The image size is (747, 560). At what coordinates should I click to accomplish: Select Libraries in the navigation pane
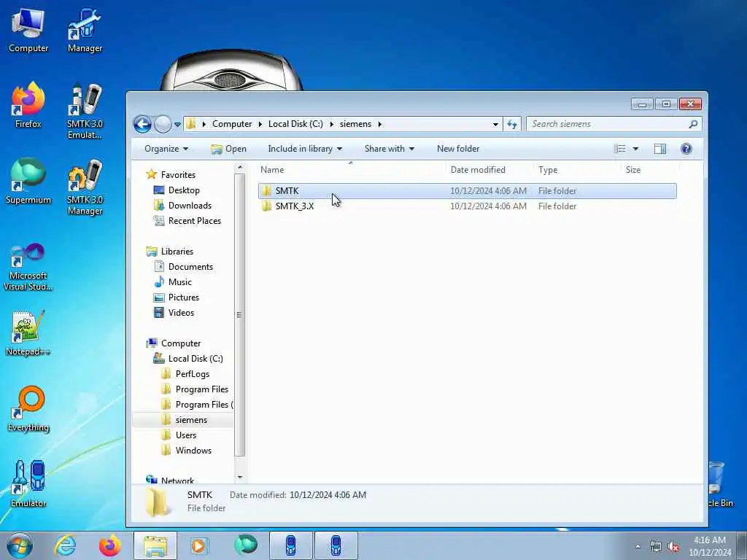click(177, 252)
